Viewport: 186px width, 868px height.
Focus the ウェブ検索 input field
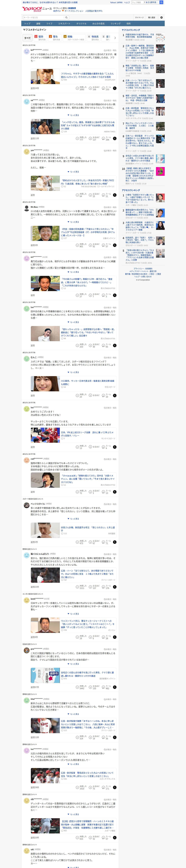137,2
